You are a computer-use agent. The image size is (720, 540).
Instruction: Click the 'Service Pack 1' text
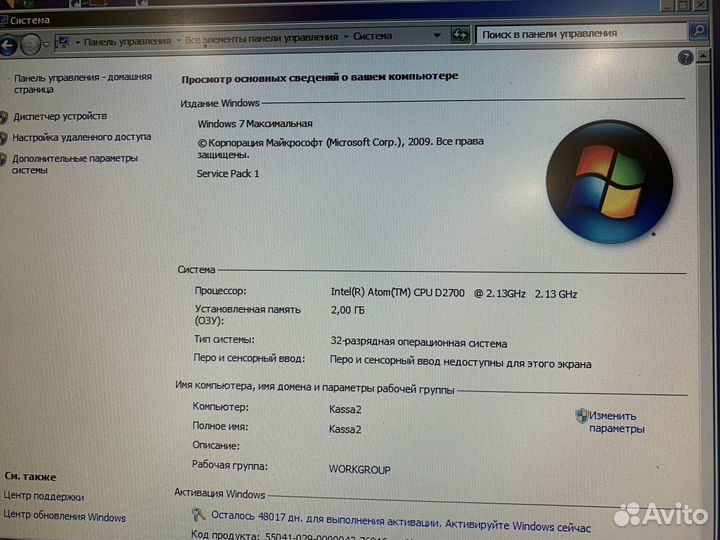pyautogui.click(x=228, y=174)
